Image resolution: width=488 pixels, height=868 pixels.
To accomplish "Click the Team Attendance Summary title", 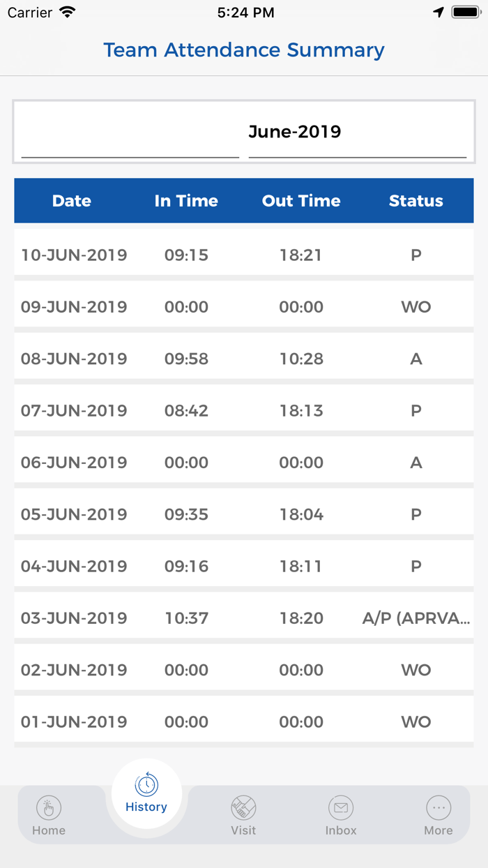I will (x=243, y=50).
